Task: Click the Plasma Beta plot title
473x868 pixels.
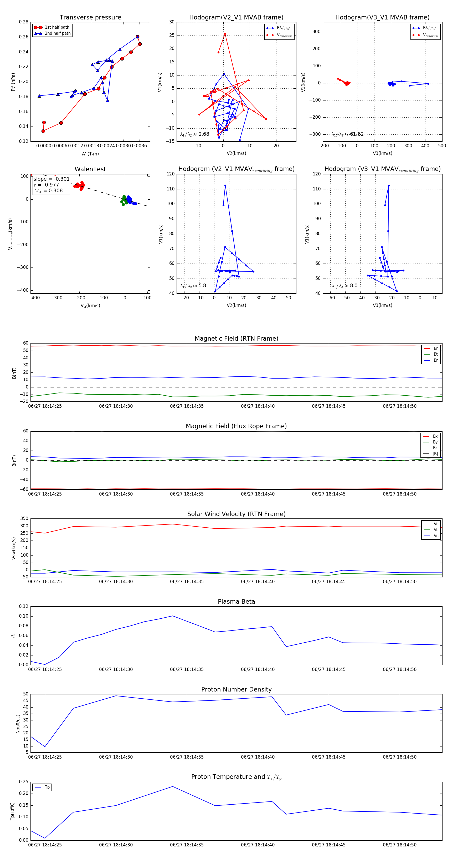Action: pyautogui.click(x=236, y=602)
